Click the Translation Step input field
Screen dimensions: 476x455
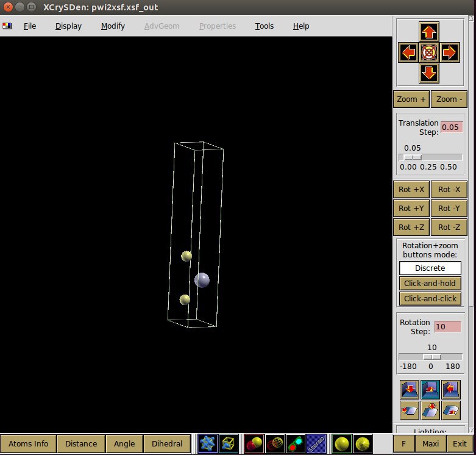coord(452,127)
